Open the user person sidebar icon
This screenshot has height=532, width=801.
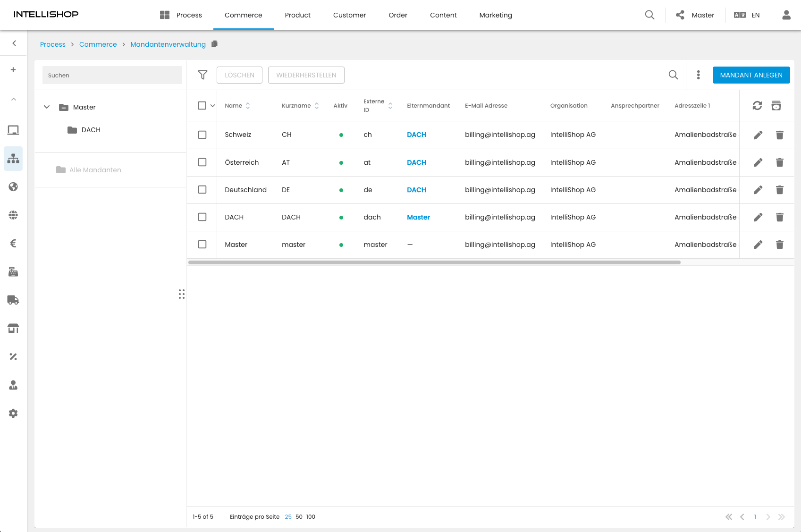pyautogui.click(x=13, y=385)
